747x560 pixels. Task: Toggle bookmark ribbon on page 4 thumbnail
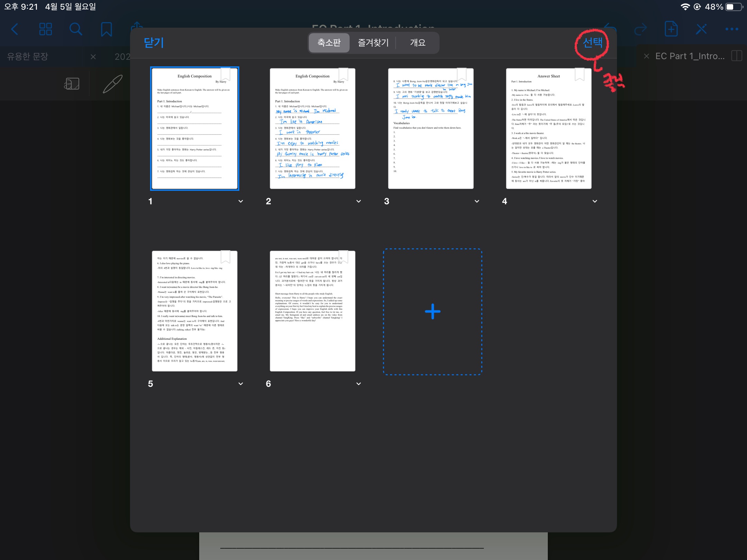(580, 74)
